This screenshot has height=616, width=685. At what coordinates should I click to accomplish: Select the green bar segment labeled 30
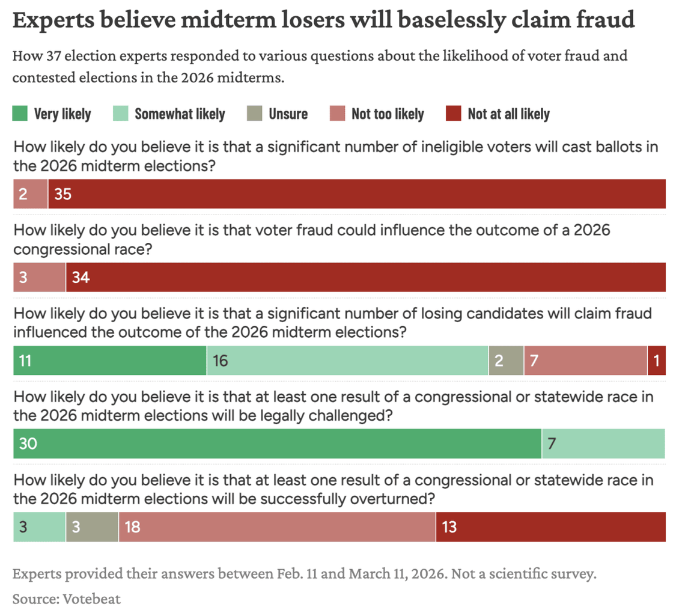[277, 444]
